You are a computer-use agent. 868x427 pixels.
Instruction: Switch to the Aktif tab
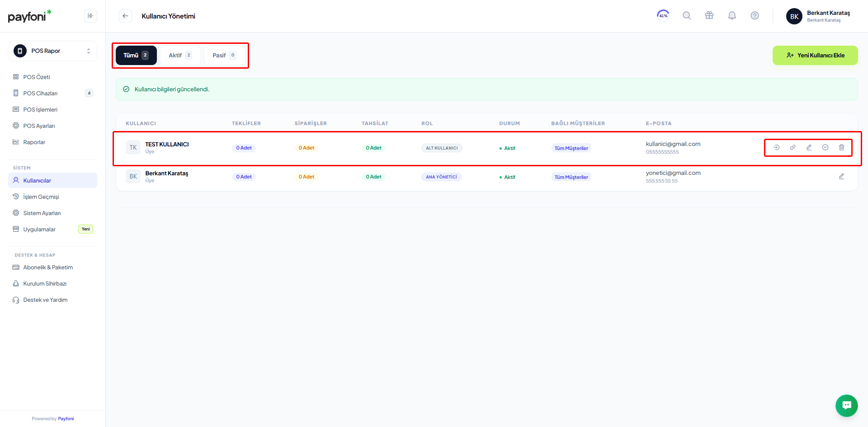point(180,55)
